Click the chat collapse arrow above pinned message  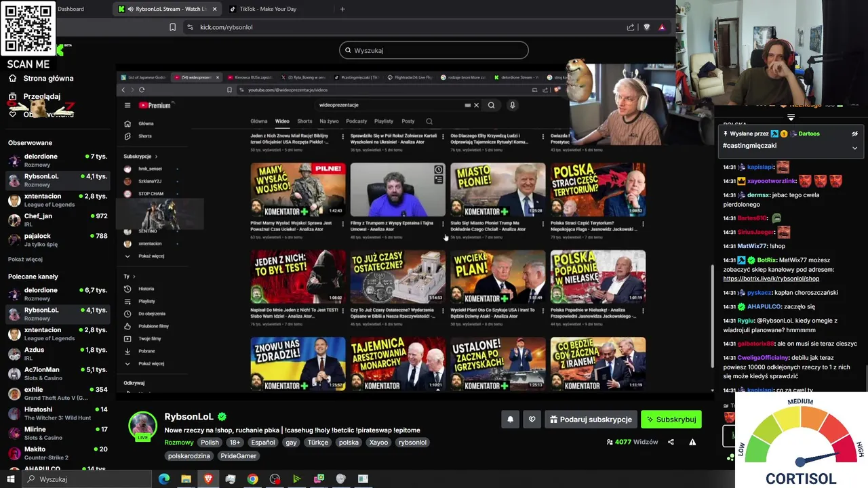click(791, 117)
